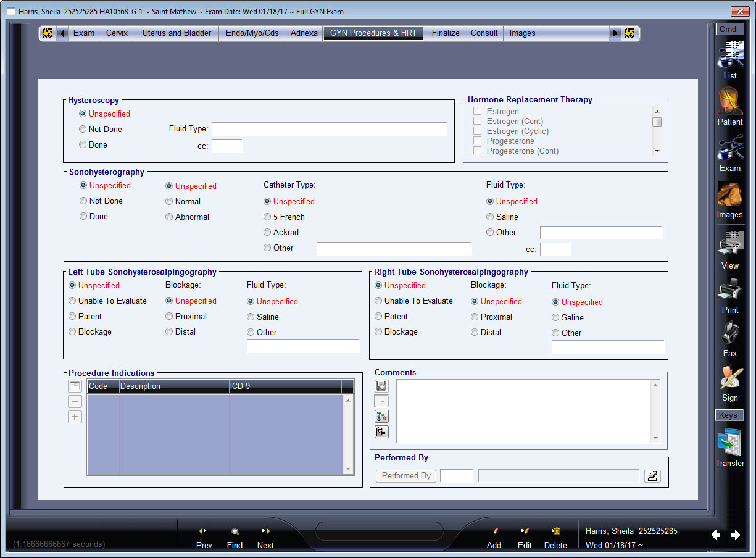Click the tree-structure icon in Comments panel
The width and height of the screenshot is (756, 558).
pyautogui.click(x=381, y=417)
